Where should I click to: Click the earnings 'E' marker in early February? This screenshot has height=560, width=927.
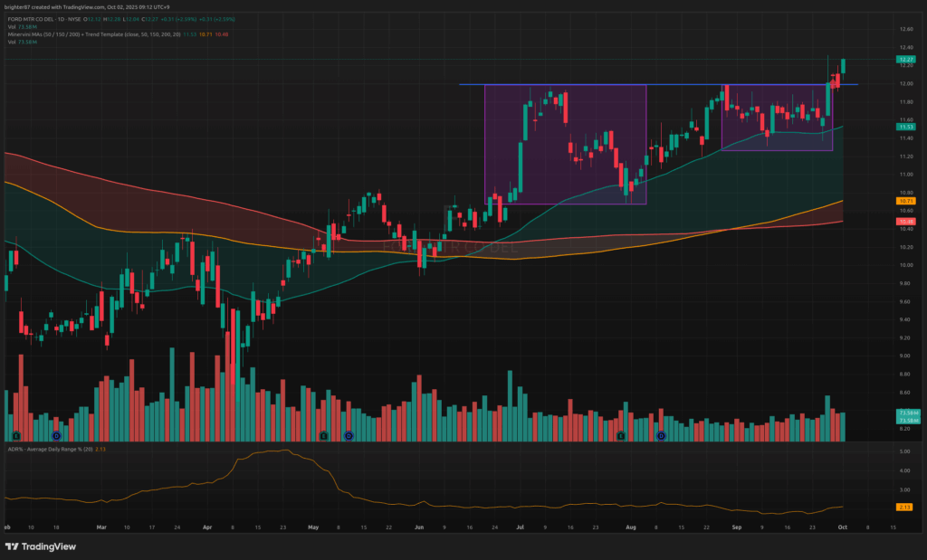coord(17,436)
